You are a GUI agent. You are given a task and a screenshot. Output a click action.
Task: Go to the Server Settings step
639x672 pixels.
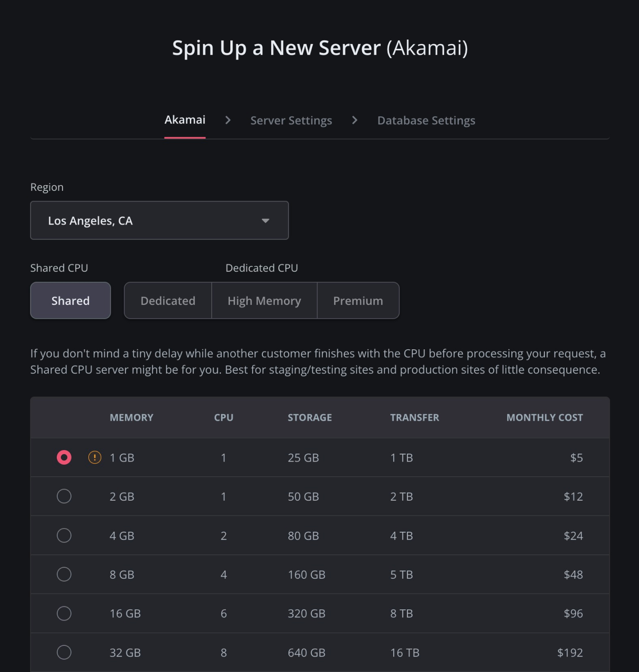click(x=291, y=121)
